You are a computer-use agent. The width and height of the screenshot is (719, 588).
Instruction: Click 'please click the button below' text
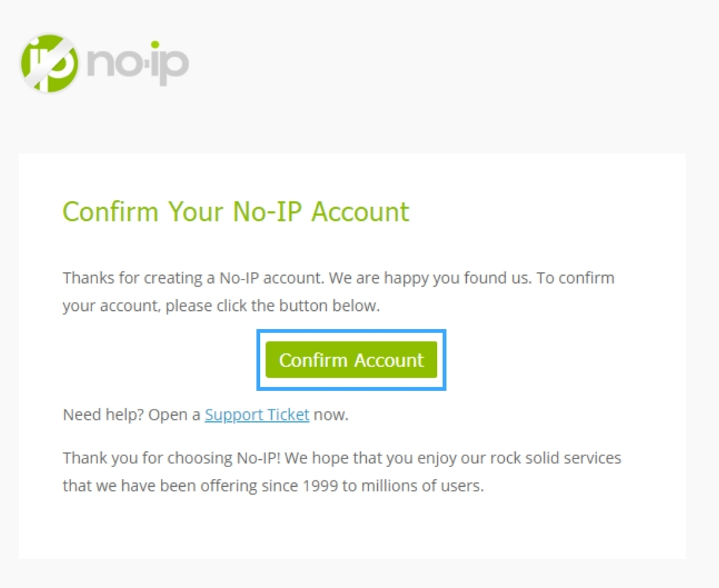[x=272, y=305]
